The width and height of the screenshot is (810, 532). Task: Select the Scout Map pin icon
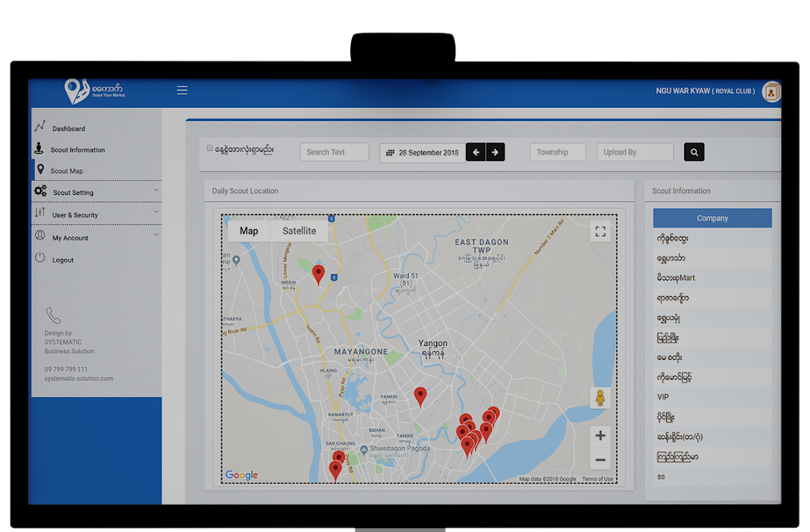[x=41, y=170]
